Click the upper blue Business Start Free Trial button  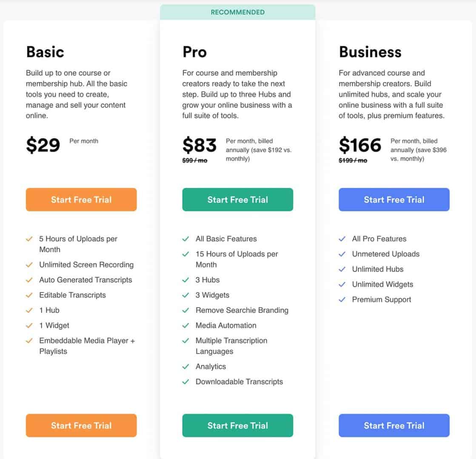tap(394, 199)
